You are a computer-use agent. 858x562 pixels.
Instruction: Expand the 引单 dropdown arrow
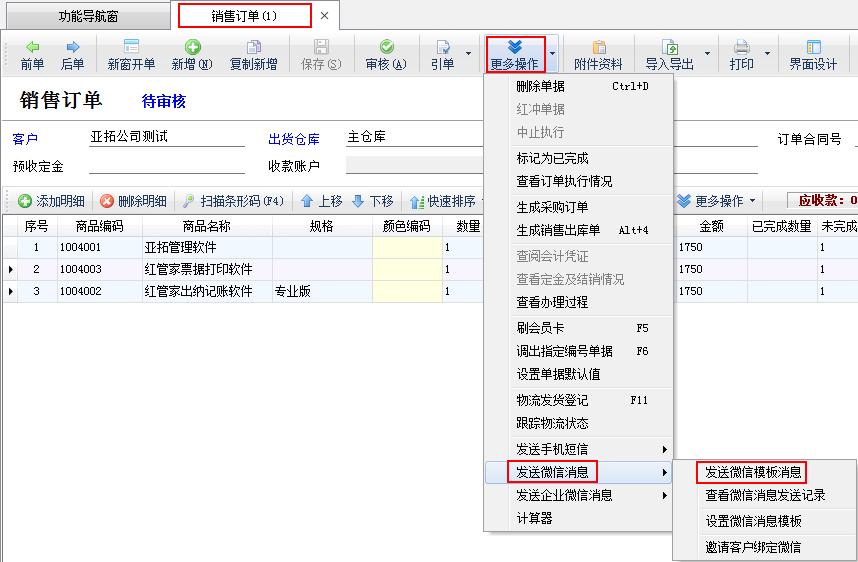(468, 54)
